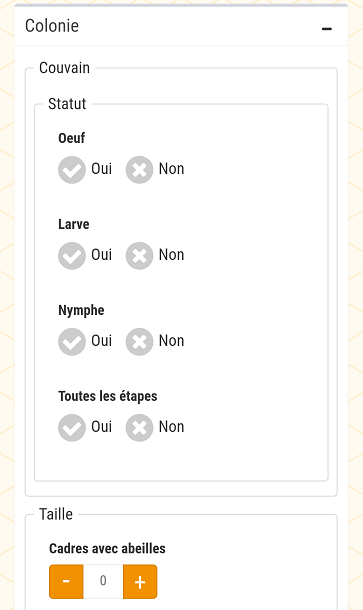This screenshot has width=363, height=610.
Task: Focus the Cadres avec abeilles number field
Action: [103, 582]
